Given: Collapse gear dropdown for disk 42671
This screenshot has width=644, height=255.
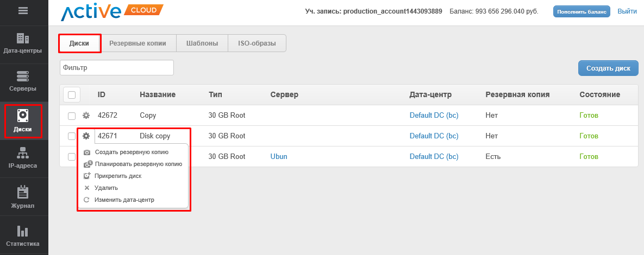Looking at the screenshot, I should tap(86, 136).
